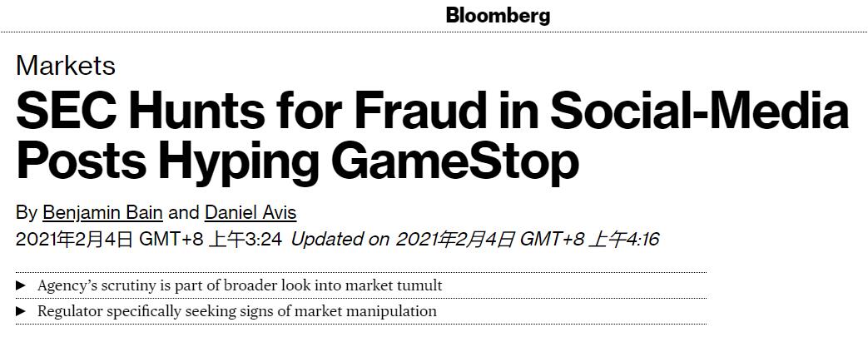The width and height of the screenshot is (868, 337).
Task: Click the 'Regulator specifically seeking' summary line
Action: coord(236,311)
